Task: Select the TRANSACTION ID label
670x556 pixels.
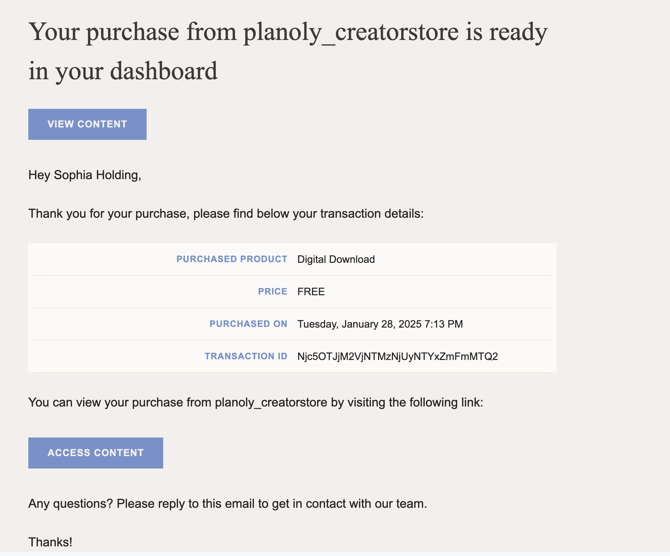Action: [x=246, y=356]
